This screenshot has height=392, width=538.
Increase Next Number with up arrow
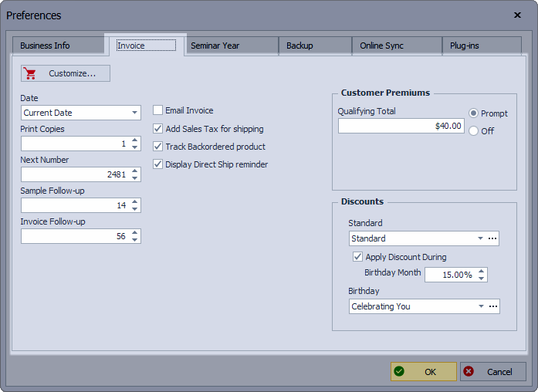click(135, 171)
